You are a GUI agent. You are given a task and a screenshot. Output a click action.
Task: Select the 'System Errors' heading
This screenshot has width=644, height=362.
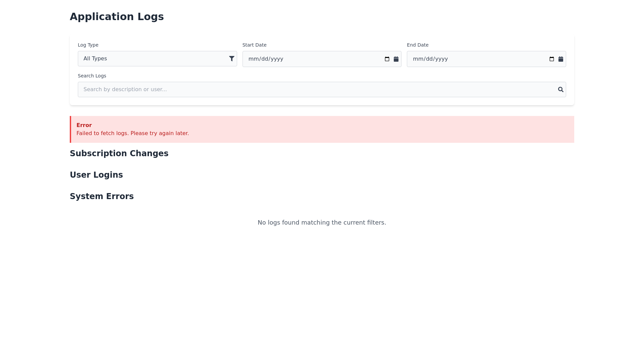[x=102, y=196]
